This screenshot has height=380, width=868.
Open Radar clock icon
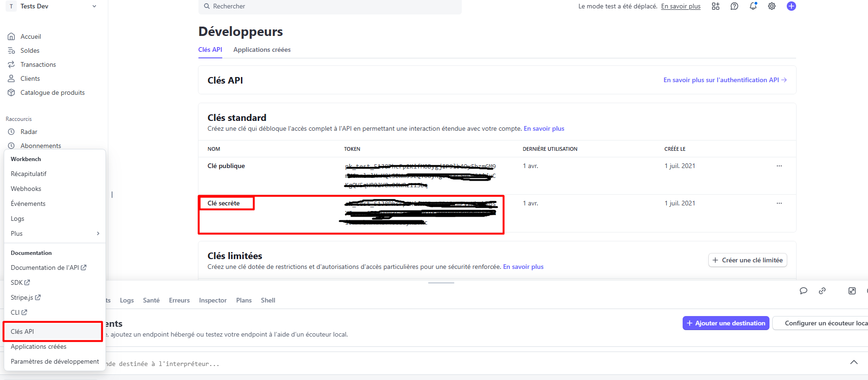click(11, 132)
